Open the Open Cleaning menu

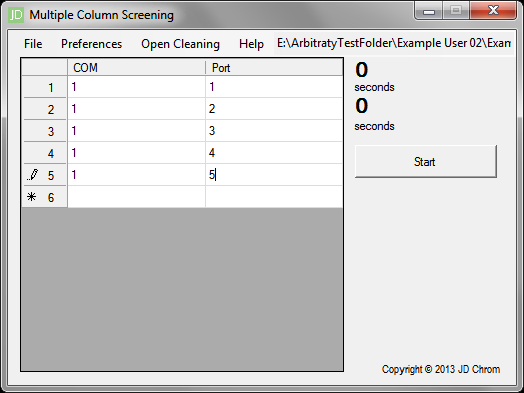180,44
